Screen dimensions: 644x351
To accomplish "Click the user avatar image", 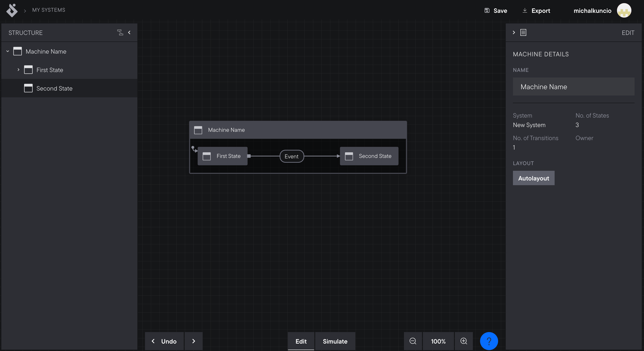I will [x=624, y=11].
